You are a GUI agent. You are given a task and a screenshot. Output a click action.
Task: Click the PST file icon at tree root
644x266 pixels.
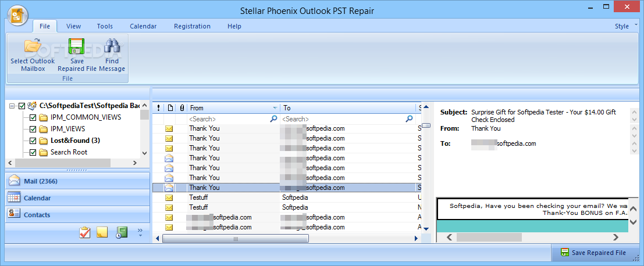(x=32, y=106)
